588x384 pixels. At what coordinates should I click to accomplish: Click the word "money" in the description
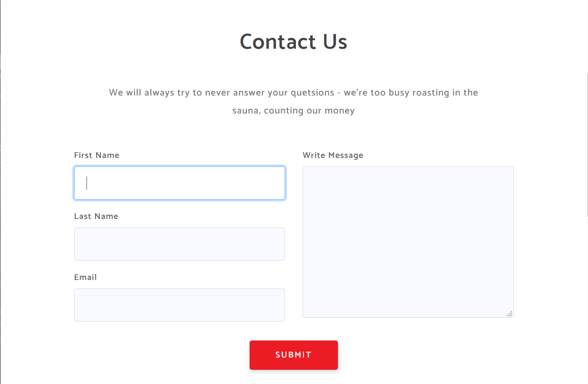click(339, 111)
